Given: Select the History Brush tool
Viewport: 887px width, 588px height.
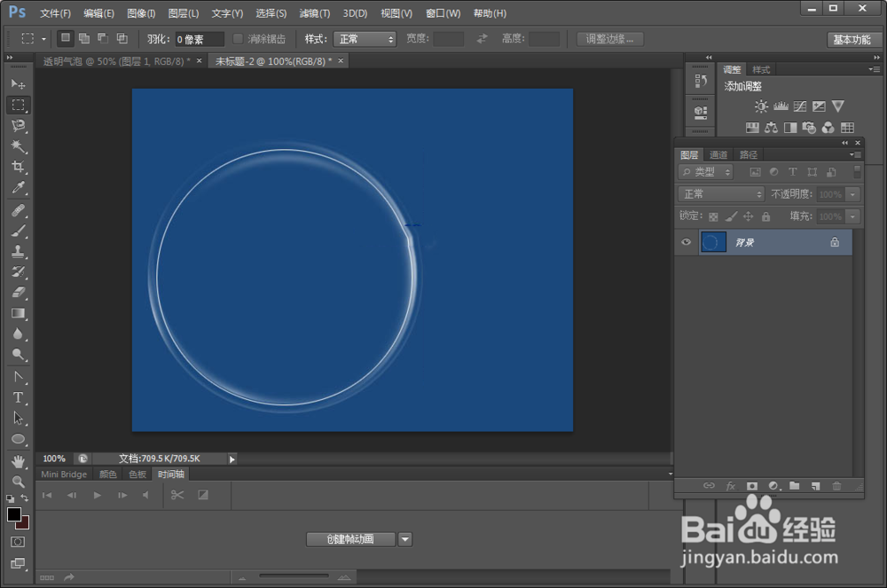Looking at the screenshot, I should coord(18,272).
